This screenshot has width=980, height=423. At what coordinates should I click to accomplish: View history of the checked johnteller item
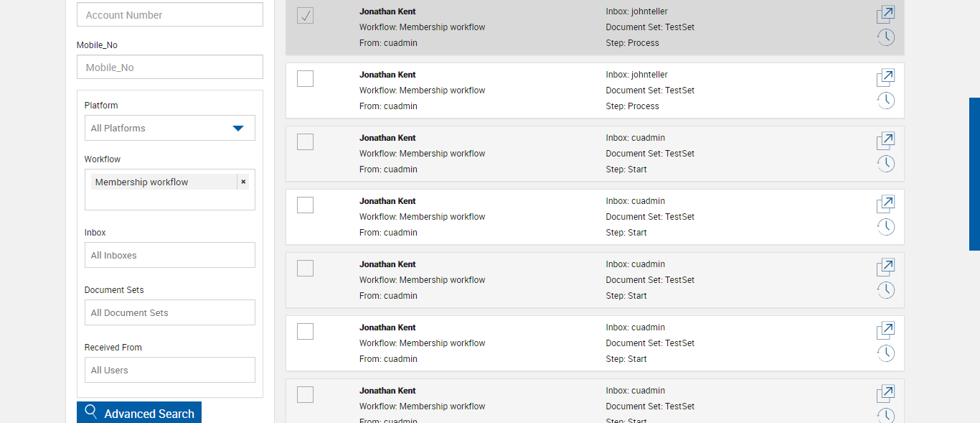coord(886,37)
